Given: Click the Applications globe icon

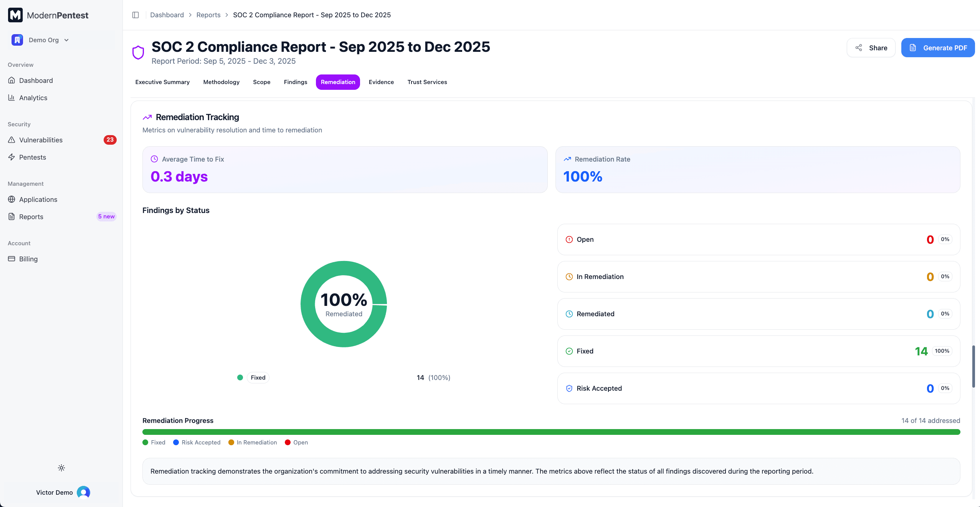Looking at the screenshot, I should tap(12, 199).
